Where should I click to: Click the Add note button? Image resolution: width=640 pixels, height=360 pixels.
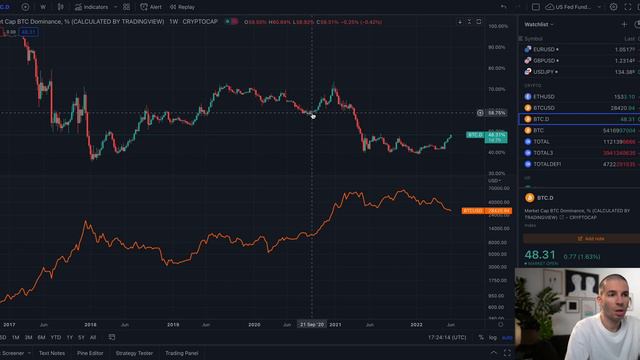(x=582, y=238)
